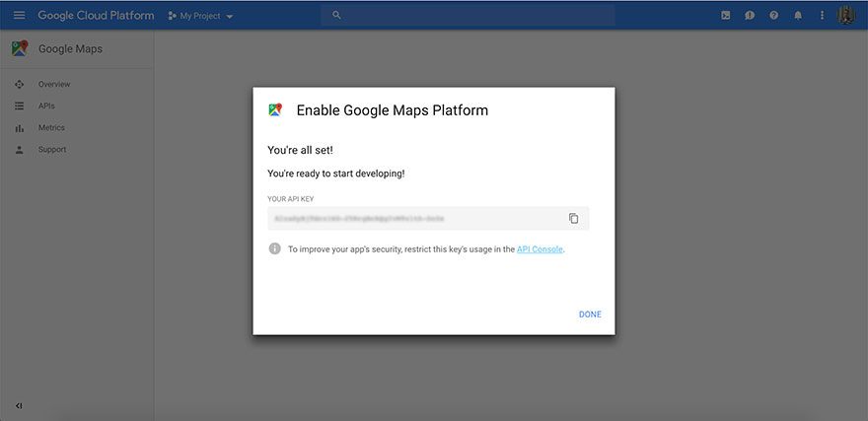Click the Google Maps icon in sidebar
This screenshot has height=421, width=868.
[x=20, y=48]
